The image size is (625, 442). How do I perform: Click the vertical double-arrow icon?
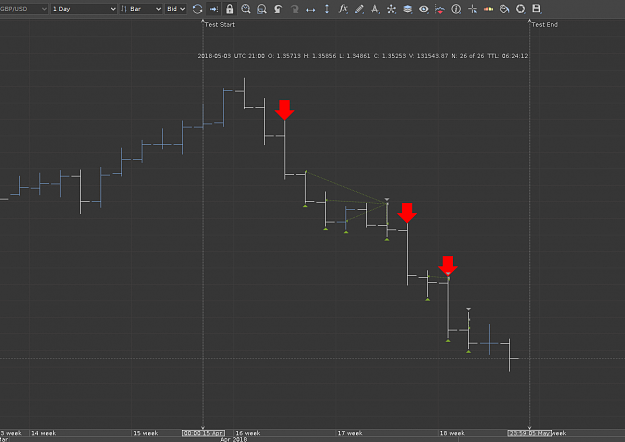click(x=327, y=9)
